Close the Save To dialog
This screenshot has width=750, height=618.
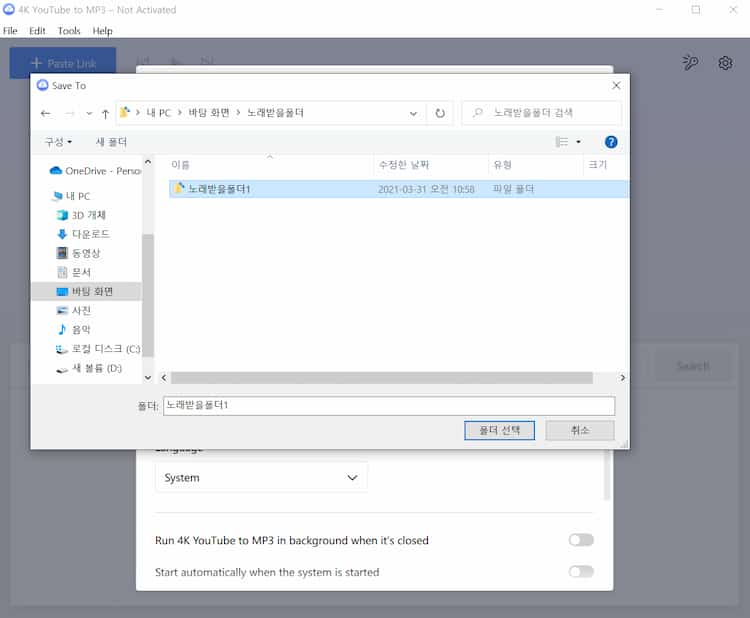click(x=616, y=85)
